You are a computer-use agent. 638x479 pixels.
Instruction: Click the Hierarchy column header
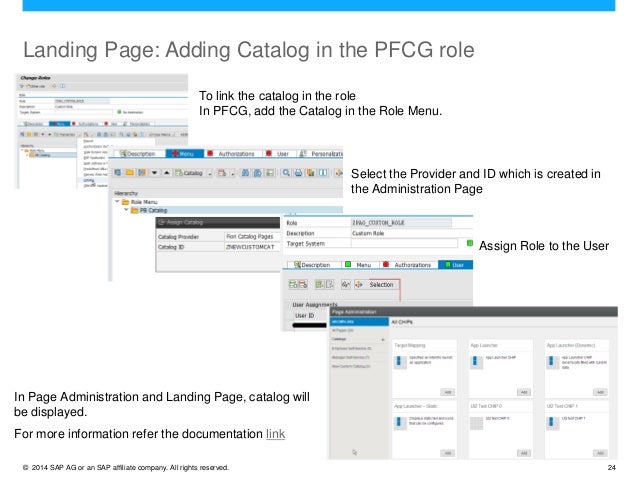click(126, 193)
